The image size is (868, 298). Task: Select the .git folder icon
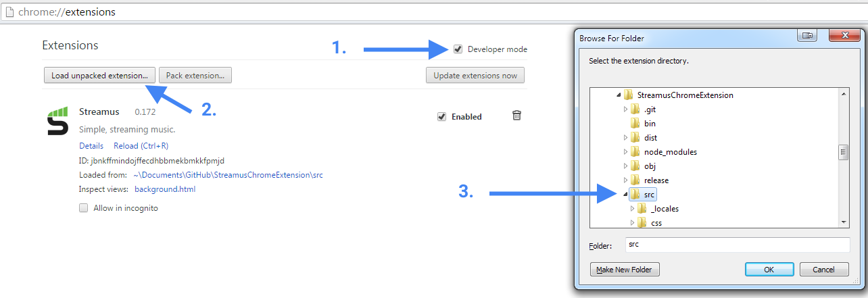tap(635, 109)
